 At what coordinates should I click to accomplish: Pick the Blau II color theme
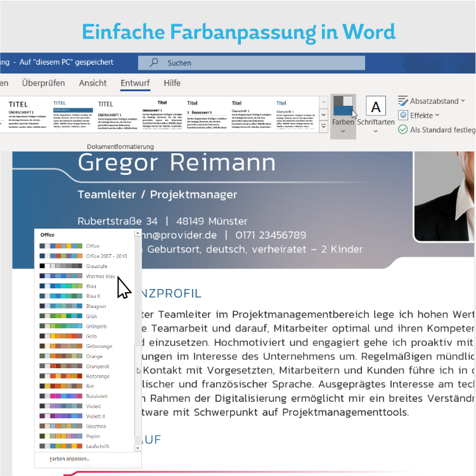coord(84,296)
